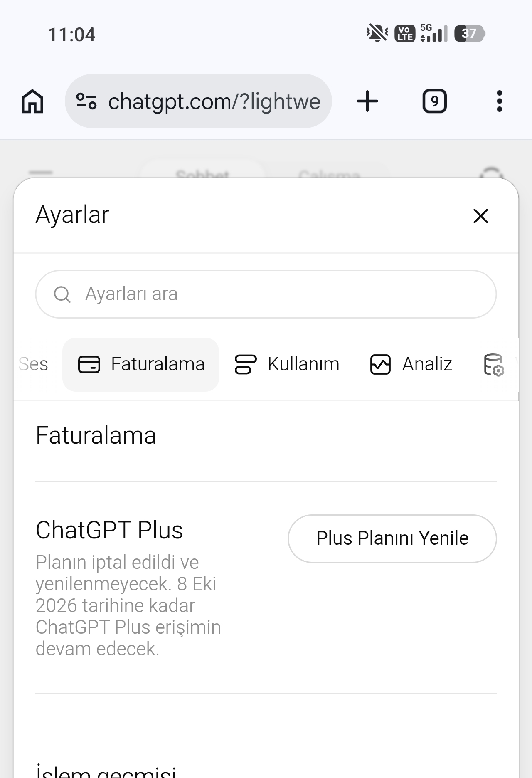Tap the muted notification bell icon
532x778 pixels.
[x=377, y=33]
